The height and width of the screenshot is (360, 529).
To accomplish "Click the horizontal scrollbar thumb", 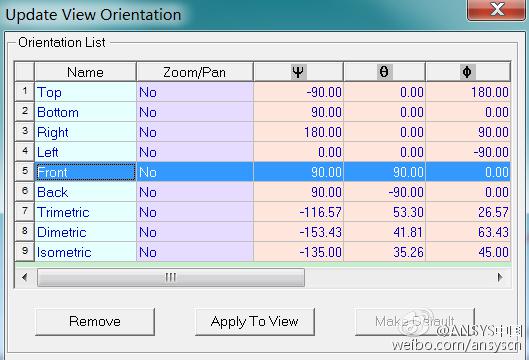I will tap(171, 277).
